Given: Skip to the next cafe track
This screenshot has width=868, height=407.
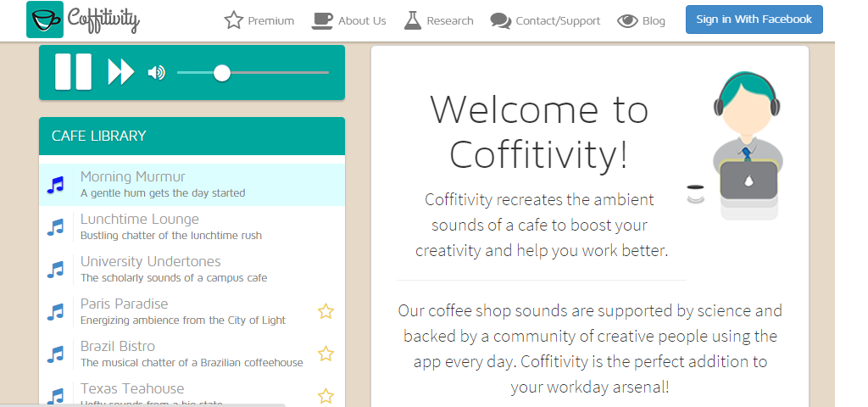Looking at the screenshot, I should click(x=121, y=72).
